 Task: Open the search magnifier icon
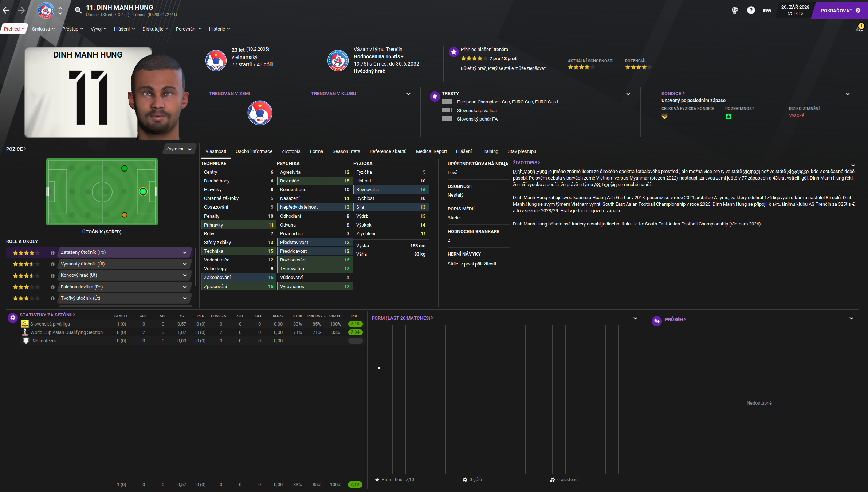pos(78,10)
